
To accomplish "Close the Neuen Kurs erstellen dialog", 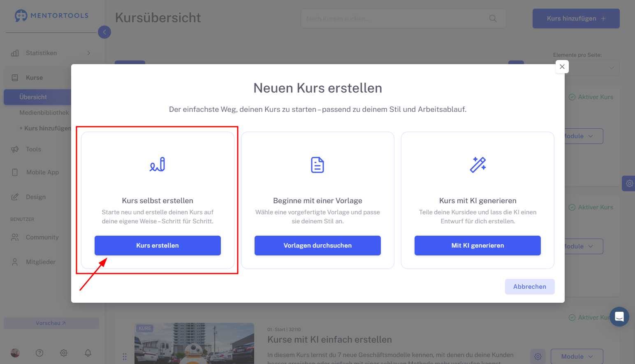I will [x=562, y=67].
